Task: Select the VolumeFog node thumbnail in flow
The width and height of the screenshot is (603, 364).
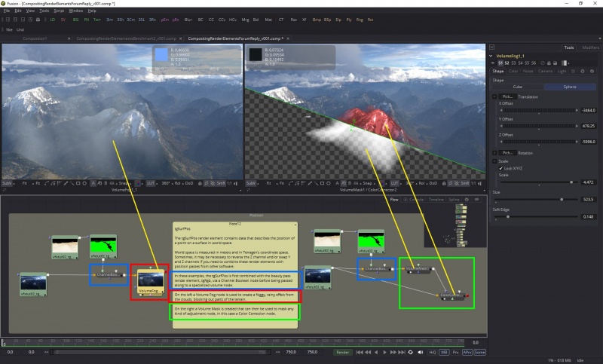Action: pyautogui.click(x=150, y=280)
